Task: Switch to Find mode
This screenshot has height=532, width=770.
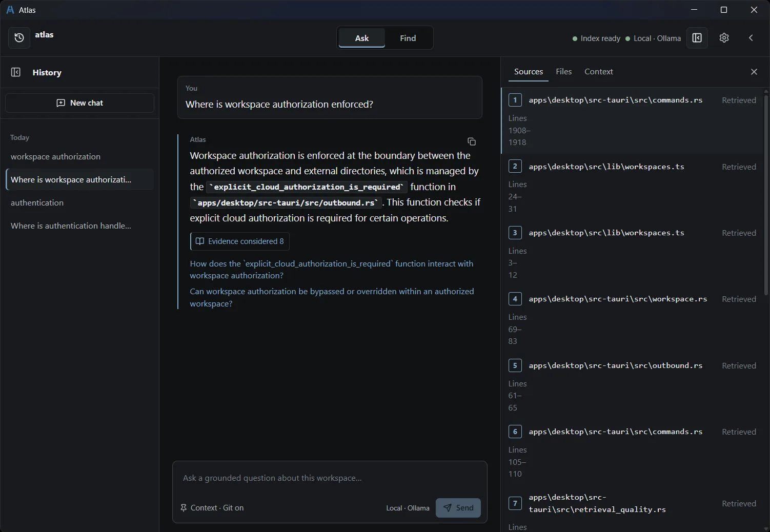Action: [408, 38]
